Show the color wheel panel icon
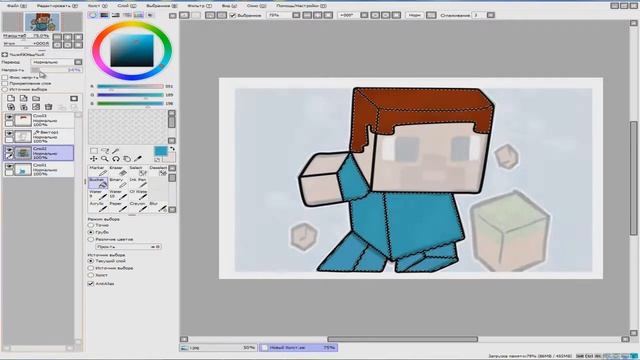This screenshot has width=640, height=360. click(x=93, y=15)
